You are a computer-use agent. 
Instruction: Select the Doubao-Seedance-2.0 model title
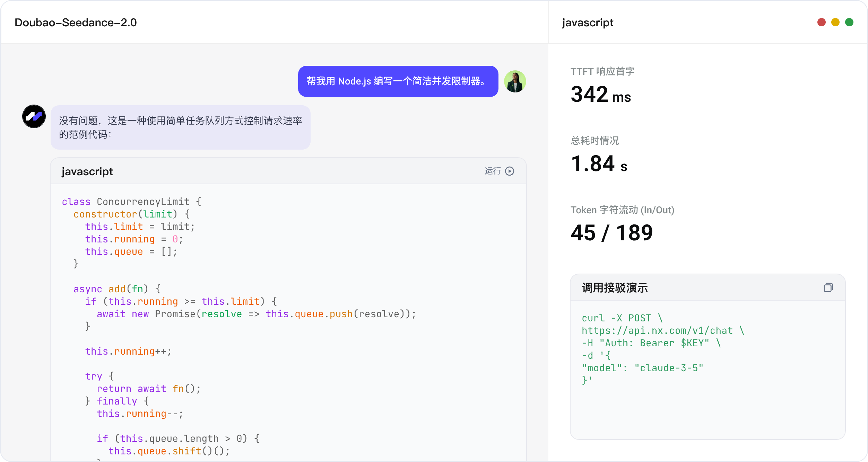pos(76,23)
